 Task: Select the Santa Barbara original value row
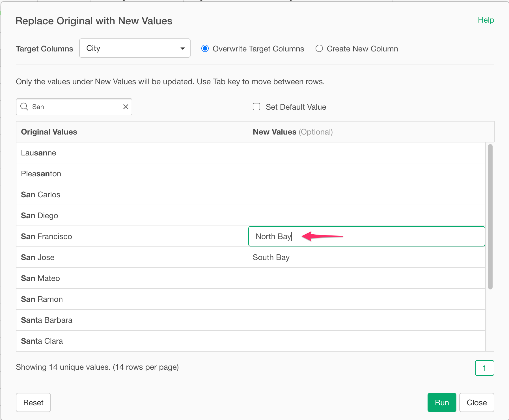pyautogui.click(x=132, y=320)
